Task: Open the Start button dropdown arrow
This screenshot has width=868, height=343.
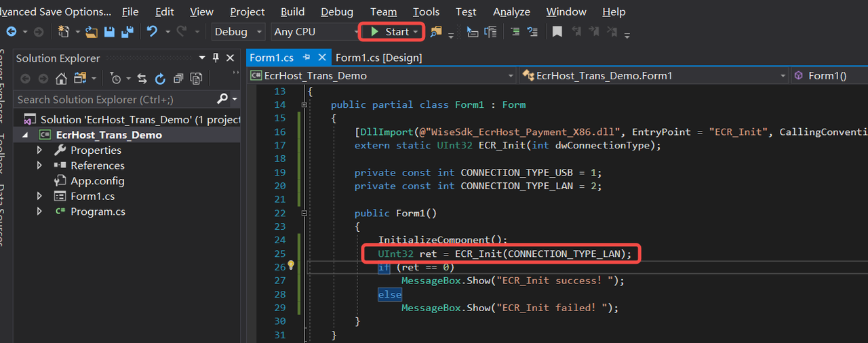Action: 415,32
